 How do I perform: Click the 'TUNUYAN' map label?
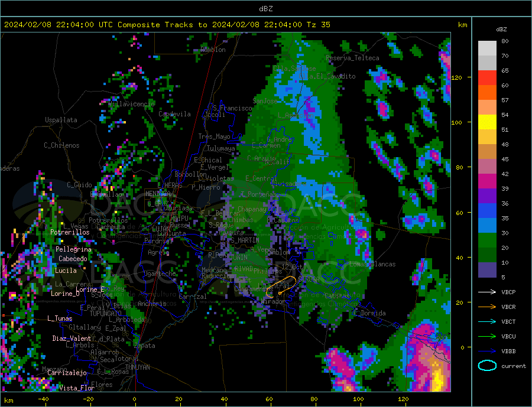coord(137,367)
